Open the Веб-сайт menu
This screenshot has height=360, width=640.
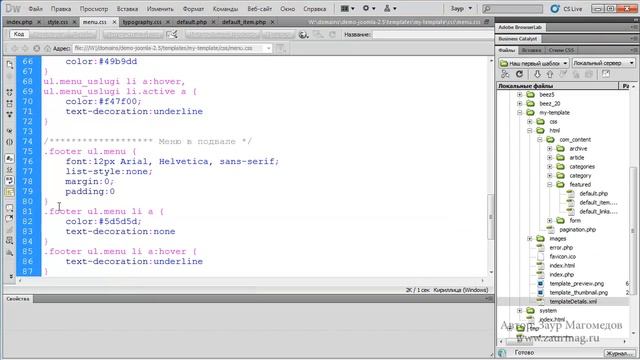point(260,9)
